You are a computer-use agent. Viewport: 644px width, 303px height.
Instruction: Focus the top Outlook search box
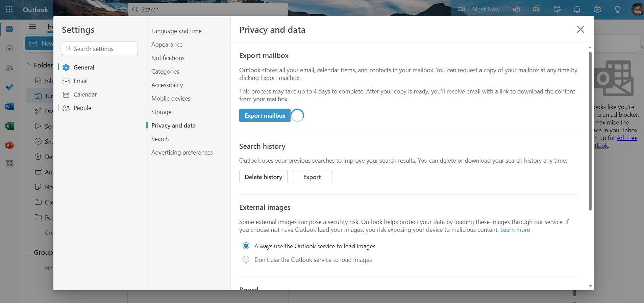coord(208,9)
